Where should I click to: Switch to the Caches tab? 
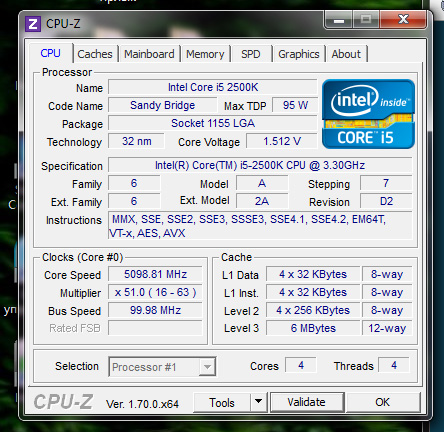click(95, 54)
